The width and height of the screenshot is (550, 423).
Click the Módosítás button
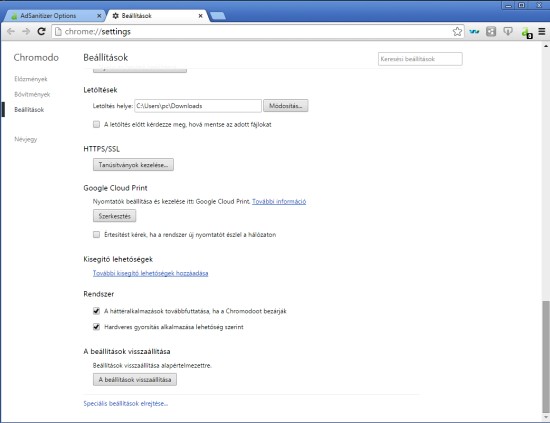pyautogui.click(x=286, y=106)
